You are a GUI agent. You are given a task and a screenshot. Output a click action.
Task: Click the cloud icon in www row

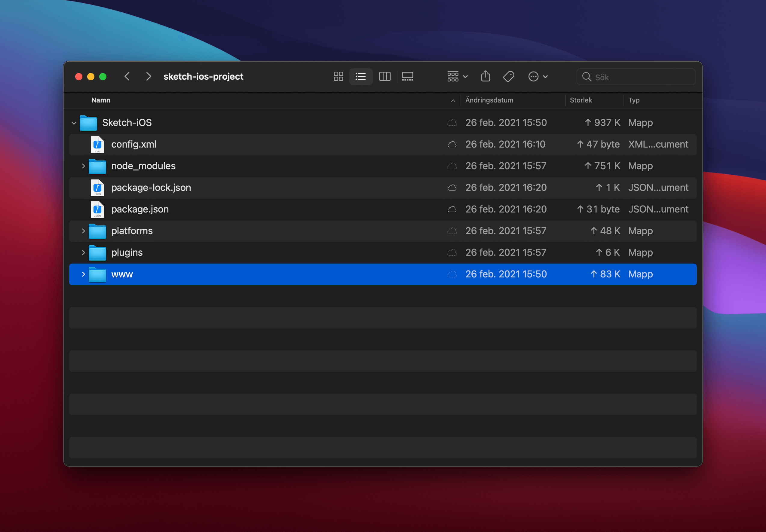[452, 274]
